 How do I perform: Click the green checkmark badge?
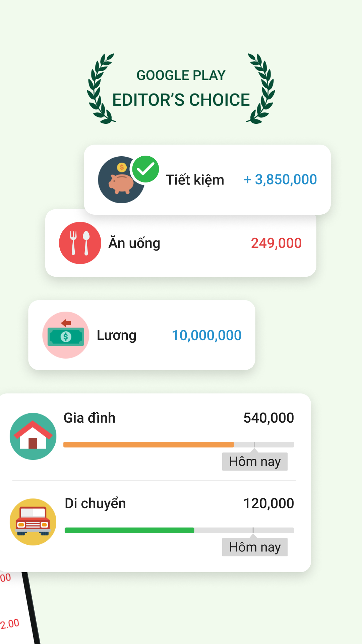[x=145, y=169]
